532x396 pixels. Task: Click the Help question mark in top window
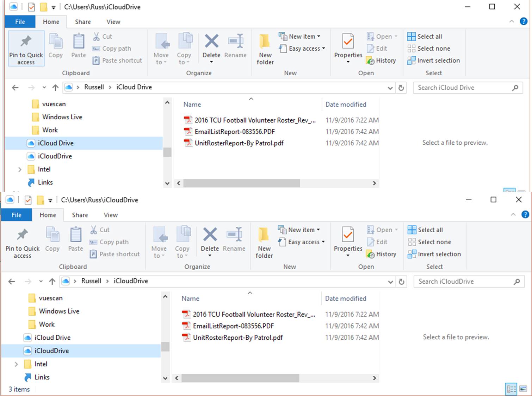(x=524, y=21)
